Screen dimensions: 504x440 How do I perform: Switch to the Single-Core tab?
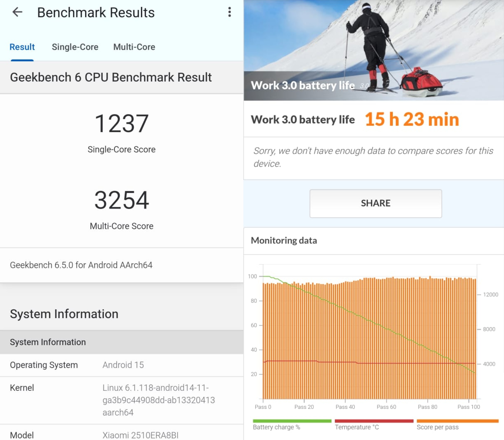point(74,47)
